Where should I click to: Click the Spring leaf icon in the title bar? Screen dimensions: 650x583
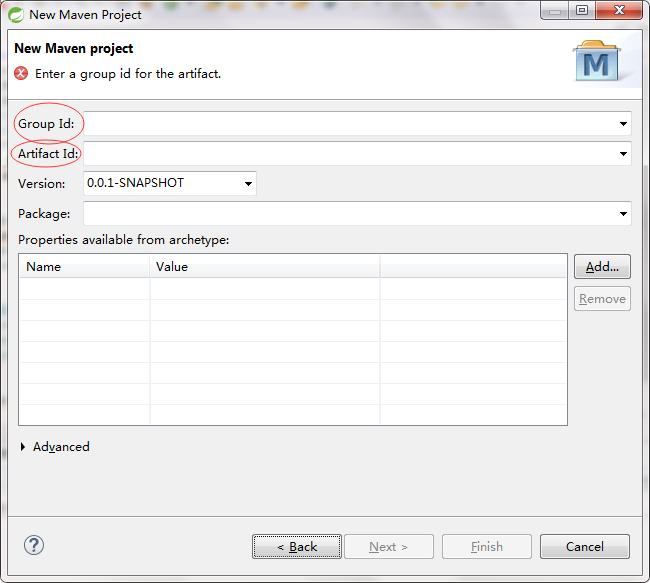click(16, 15)
